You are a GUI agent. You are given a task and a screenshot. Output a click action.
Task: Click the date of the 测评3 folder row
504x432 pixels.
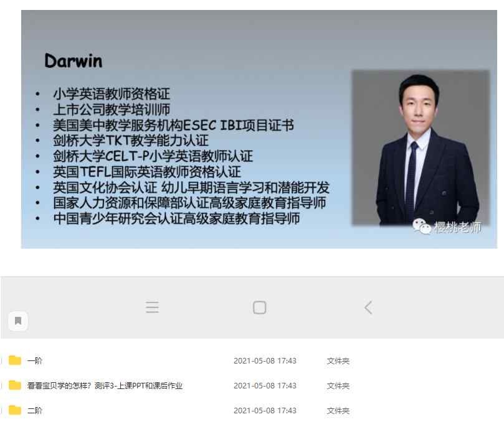coord(265,385)
